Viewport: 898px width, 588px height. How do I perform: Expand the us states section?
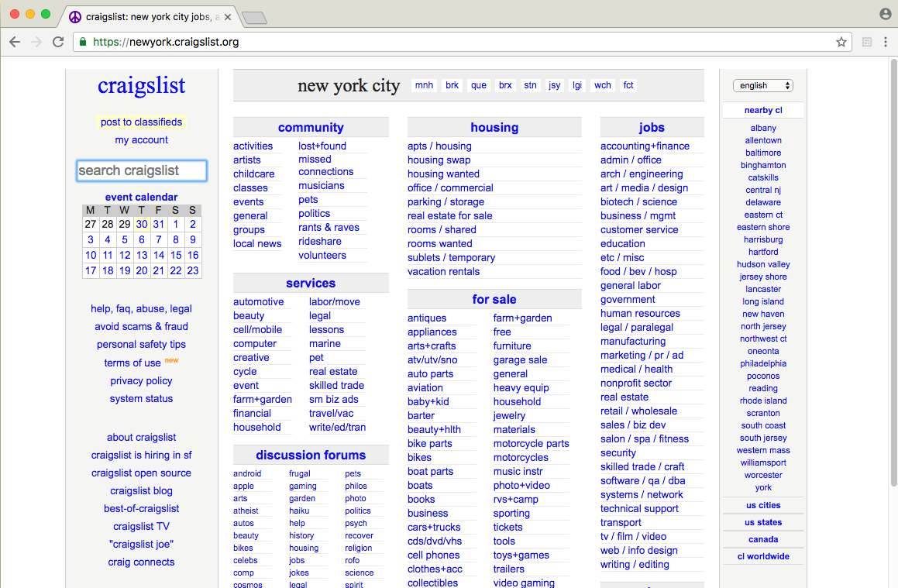pyautogui.click(x=763, y=522)
